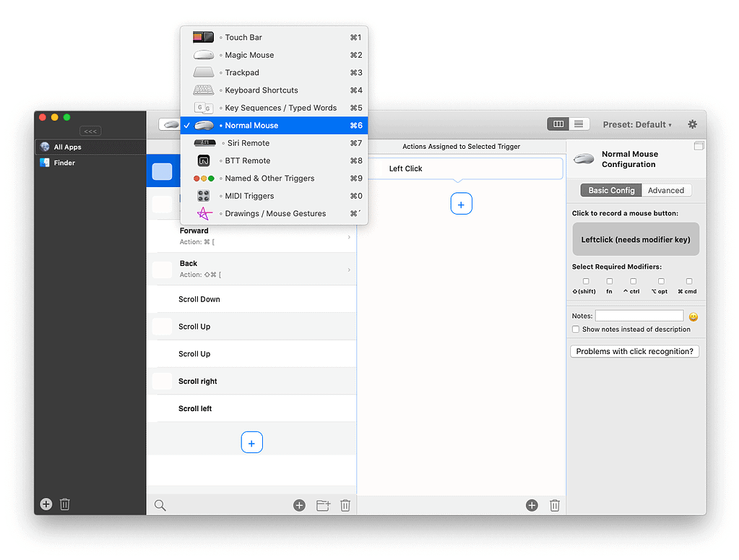Image resolution: width=739 pixels, height=560 pixels.
Task: Click Problems with click recognition? button
Action: pos(634,351)
